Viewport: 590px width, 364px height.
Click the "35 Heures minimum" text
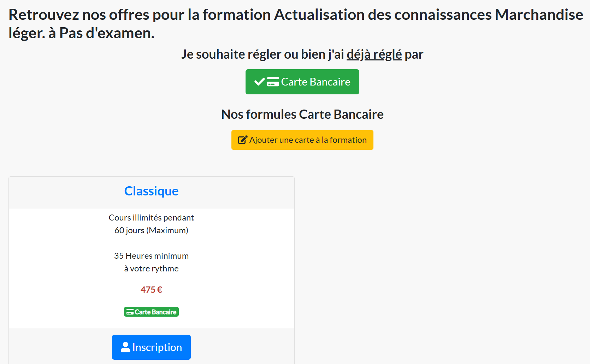pos(151,256)
